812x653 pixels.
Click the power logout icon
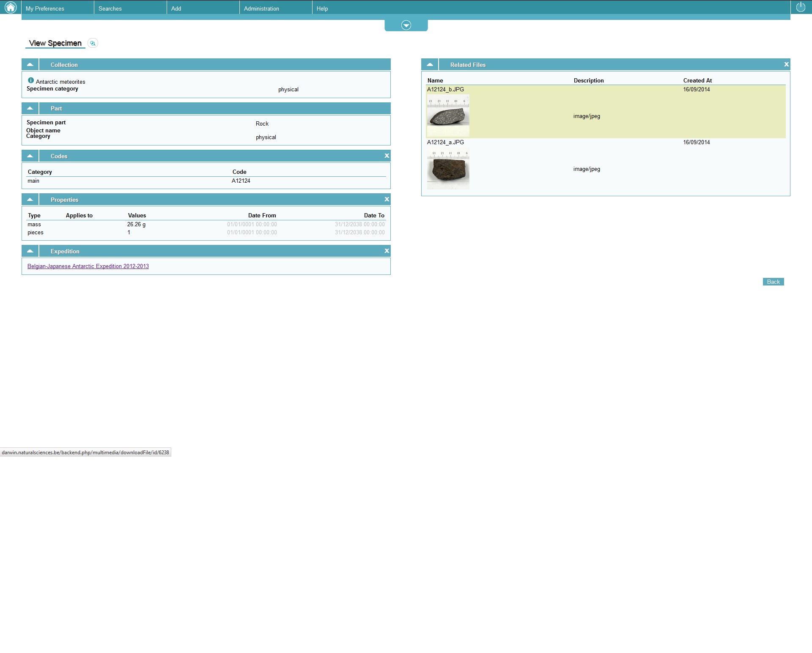click(801, 7)
